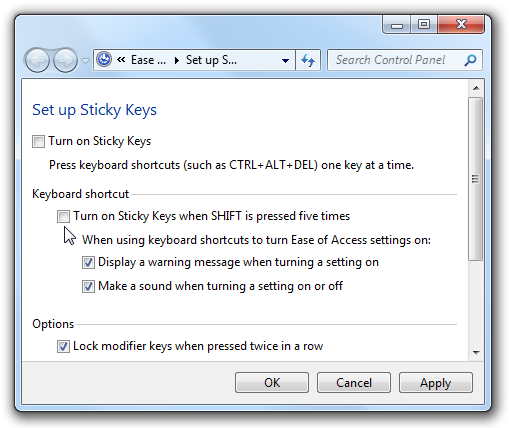Open the address bar history dropdown arrow
The image size is (509, 428).
(x=285, y=61)
